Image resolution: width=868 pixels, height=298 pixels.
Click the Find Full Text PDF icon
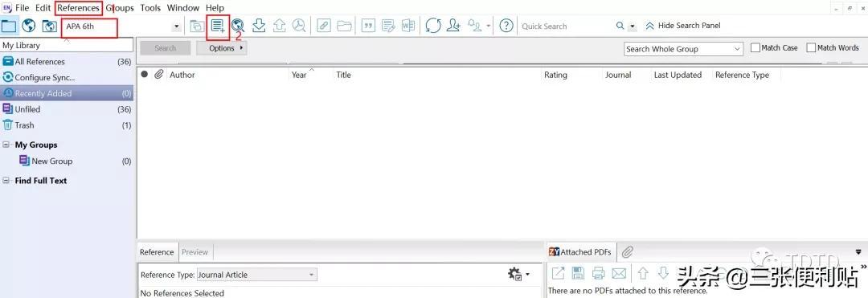[x=299, y=26]
